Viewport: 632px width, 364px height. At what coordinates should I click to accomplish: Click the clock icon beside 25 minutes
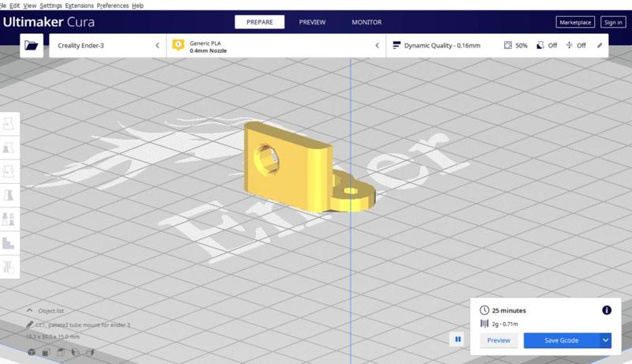point(484,310)
